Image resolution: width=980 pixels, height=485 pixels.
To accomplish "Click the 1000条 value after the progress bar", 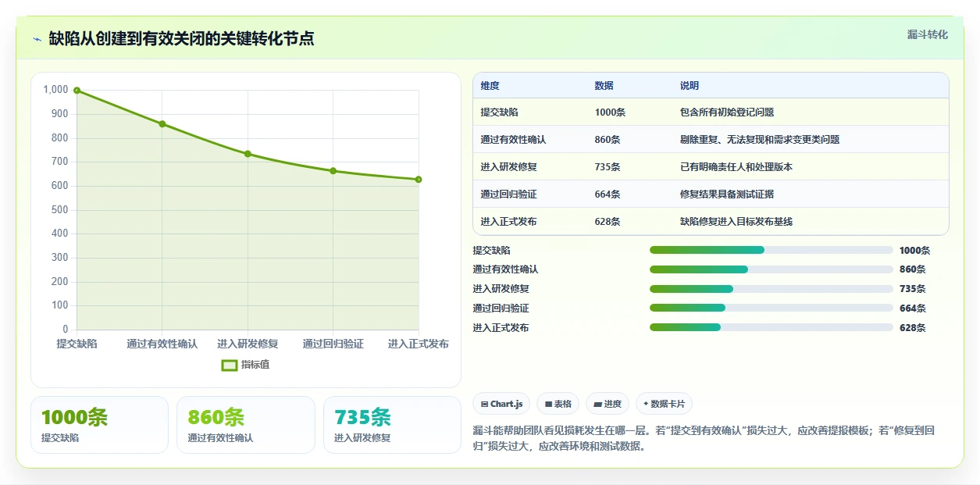I will 914,251.
